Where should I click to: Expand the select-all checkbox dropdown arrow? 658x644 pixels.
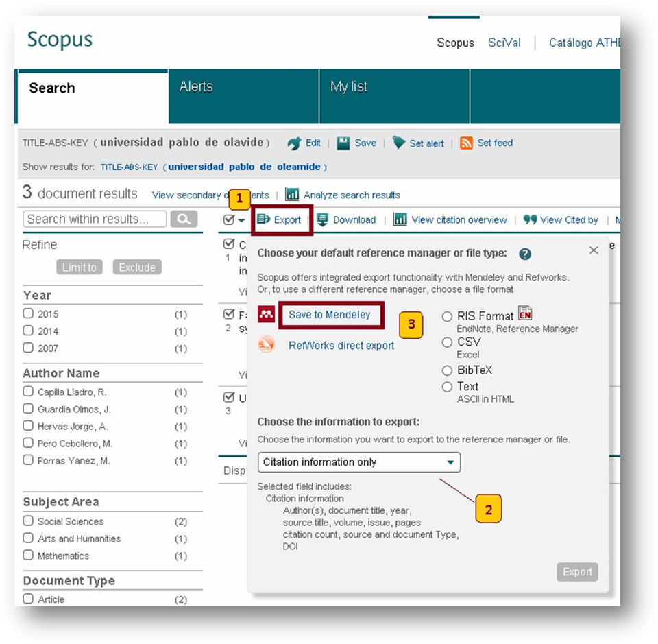pos(241,220)
